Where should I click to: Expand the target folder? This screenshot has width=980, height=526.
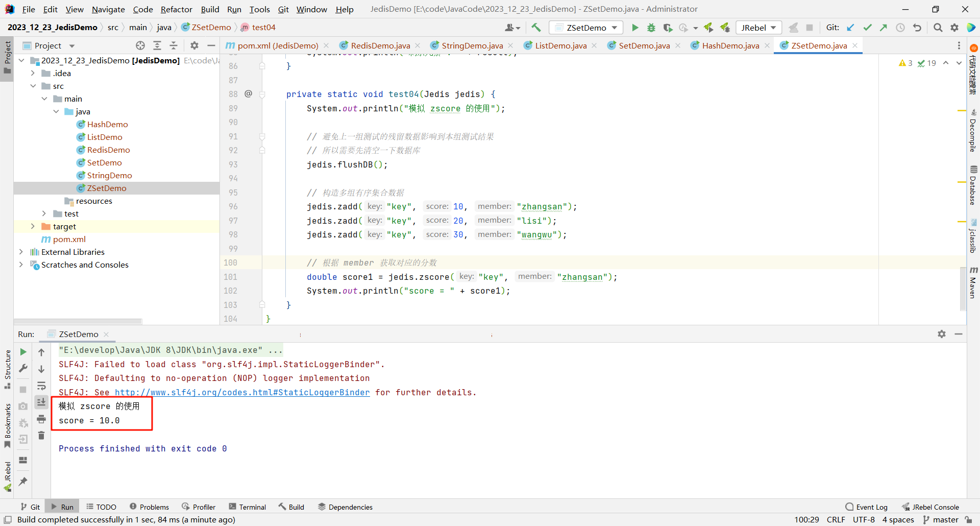tap(33, 226)
